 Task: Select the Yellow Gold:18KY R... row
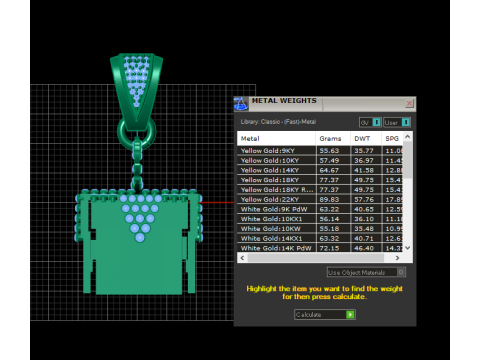[320, 190]
